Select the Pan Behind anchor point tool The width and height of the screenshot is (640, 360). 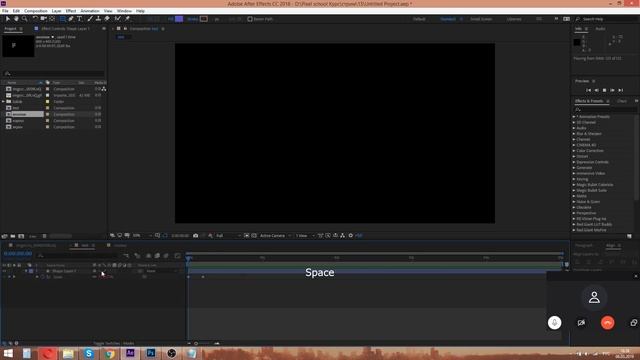click(x=52, y=19)
